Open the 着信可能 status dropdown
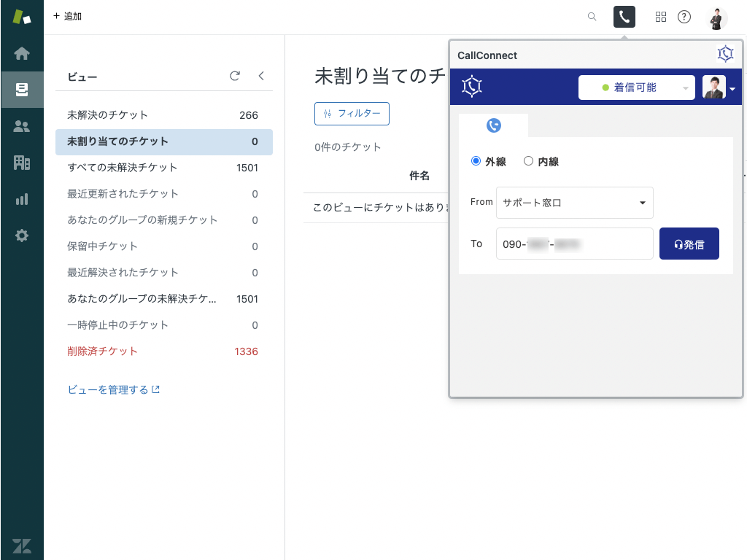Screen dimensions: 747x560 pyautogui.click(x=636, y=87)
